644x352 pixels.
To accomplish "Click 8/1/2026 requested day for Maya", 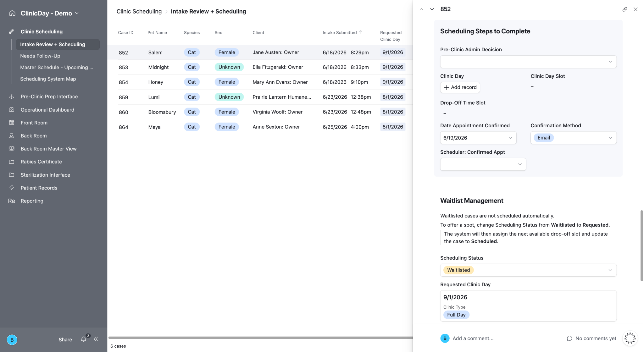I will 392,127.
